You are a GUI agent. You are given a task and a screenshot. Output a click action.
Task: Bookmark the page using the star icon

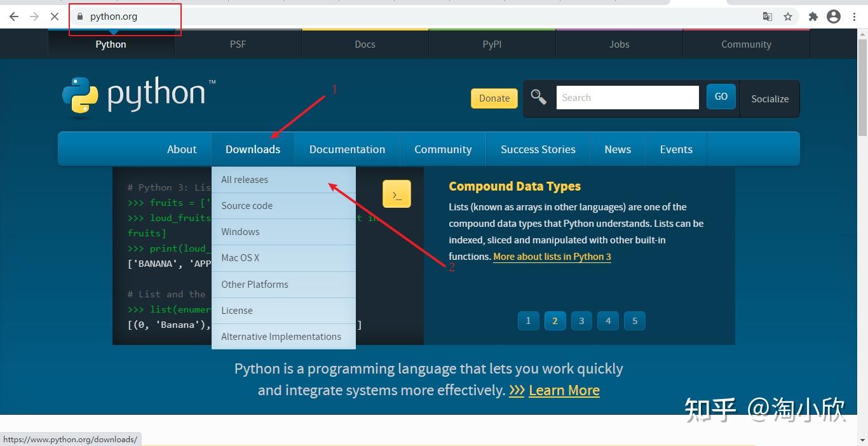788,17
